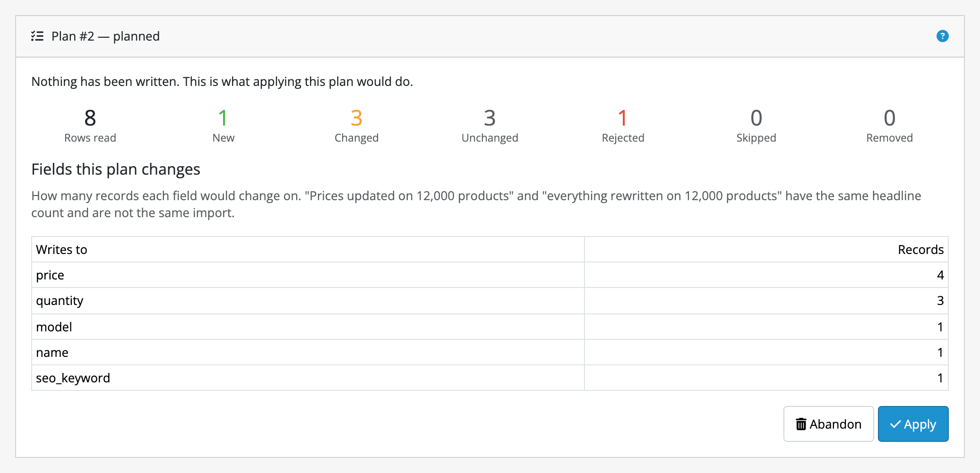
Task: Select the "Nothing has been written" notice text
Action: coord(222,82)
